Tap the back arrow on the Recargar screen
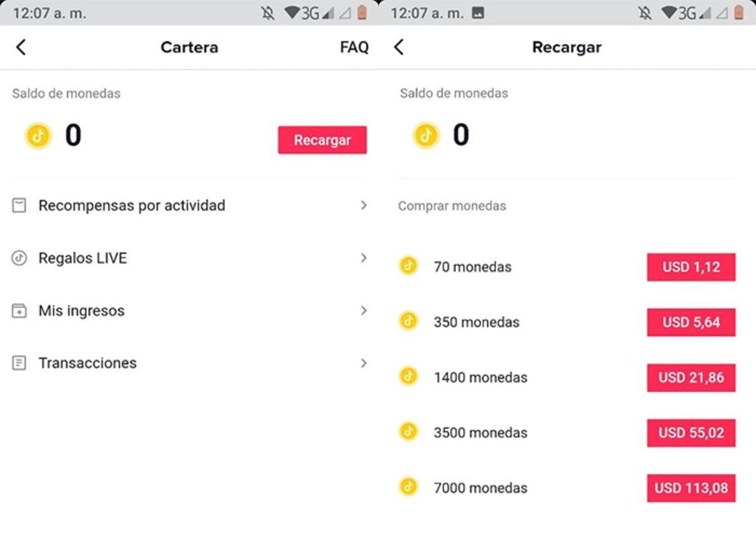The image size is (756, 540). 396,47
